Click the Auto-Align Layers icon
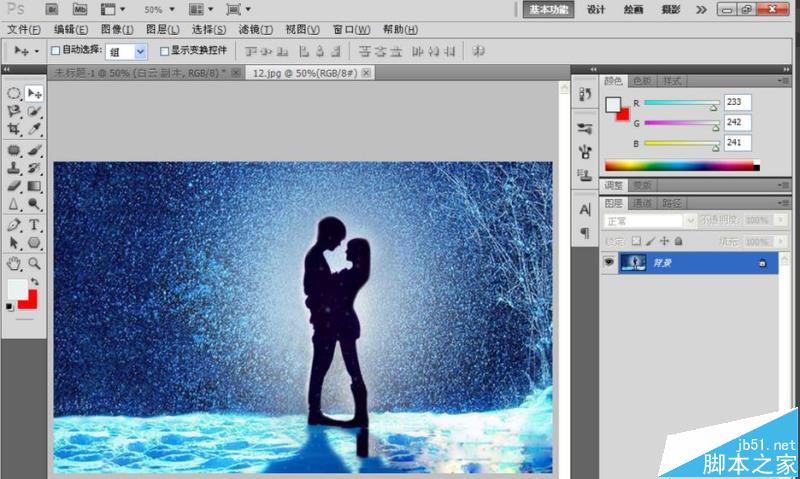 479,51
